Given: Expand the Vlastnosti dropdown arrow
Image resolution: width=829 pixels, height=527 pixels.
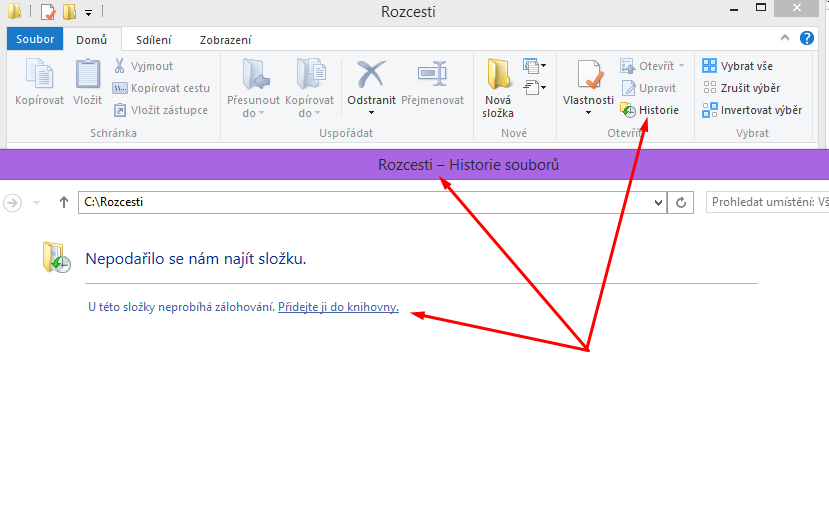Looking at the screenshot, I should pyautogui.click(x=588, y=113).
